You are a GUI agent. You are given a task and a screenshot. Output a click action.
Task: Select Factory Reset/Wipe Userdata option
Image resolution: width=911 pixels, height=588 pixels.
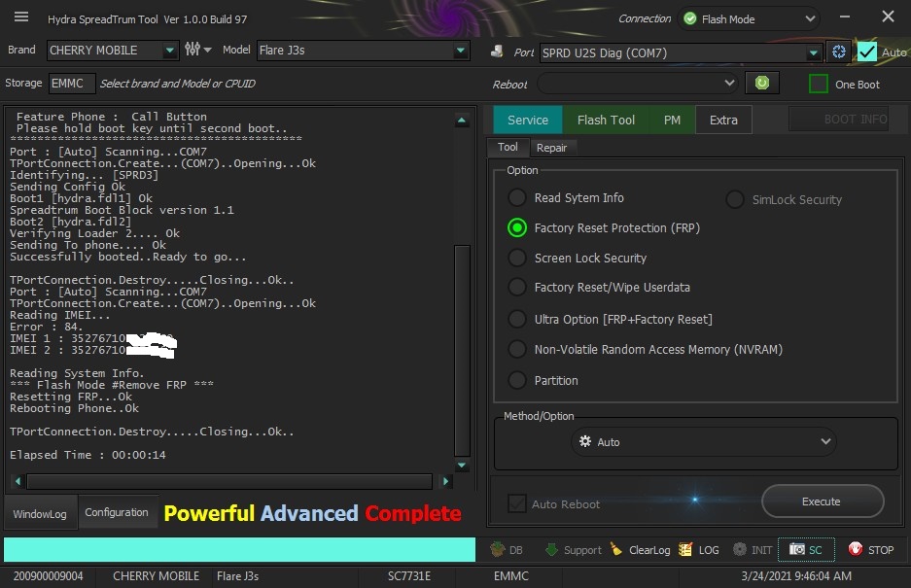[516, 287]
